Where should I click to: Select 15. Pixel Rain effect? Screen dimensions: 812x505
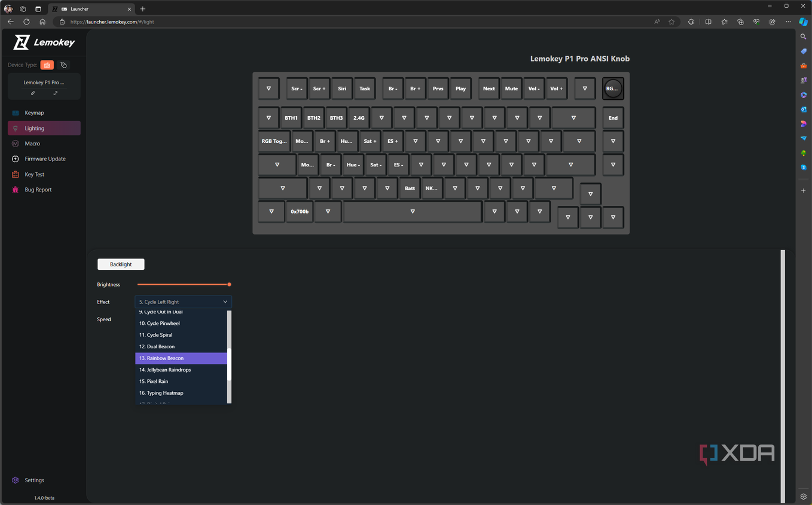click(x=181, y=381)
